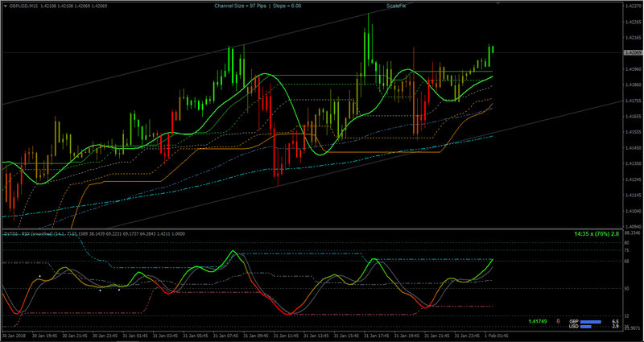This screenshot has height=342, width=644.
Task: Click the indicator scale level 80
Action: [627, 243]
